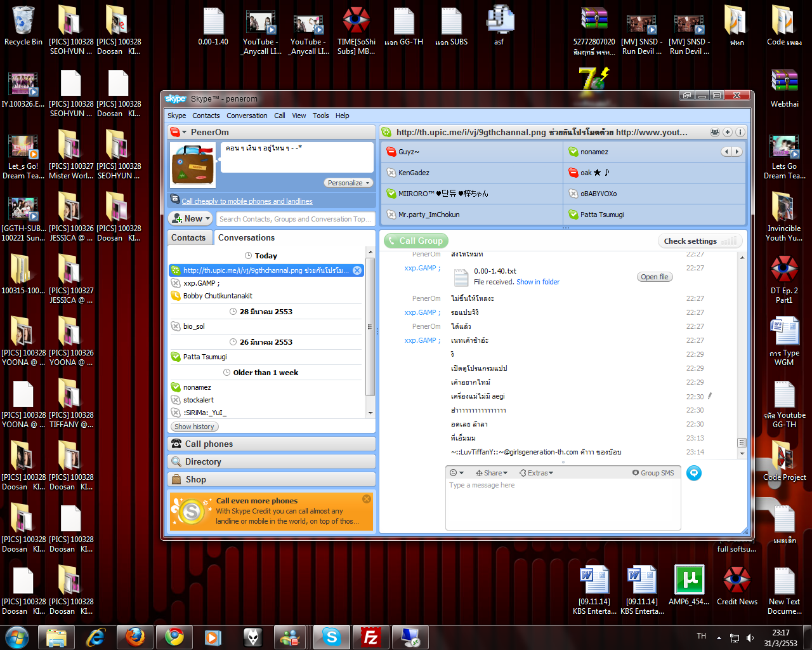This screenshot has width=812, height=650.
Task: Select Patta Tsumugi in conversations list
Action: click(x=266, y=357)
